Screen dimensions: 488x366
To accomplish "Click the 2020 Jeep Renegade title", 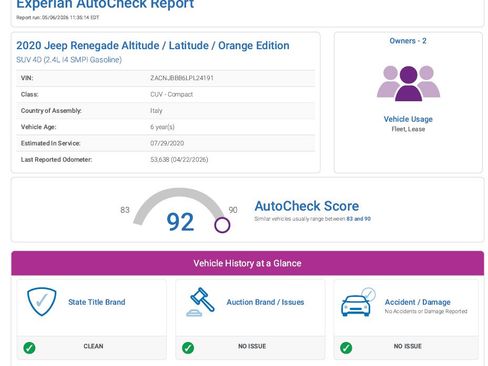I will click(x=153, y=45).
